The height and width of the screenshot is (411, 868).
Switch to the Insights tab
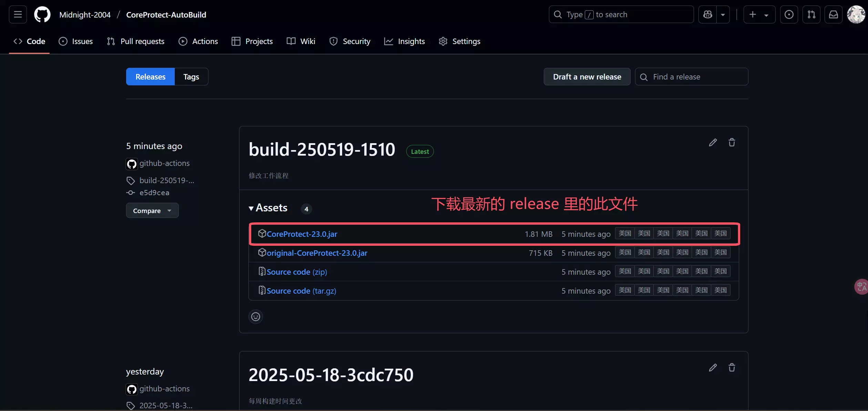pos(405,41)
